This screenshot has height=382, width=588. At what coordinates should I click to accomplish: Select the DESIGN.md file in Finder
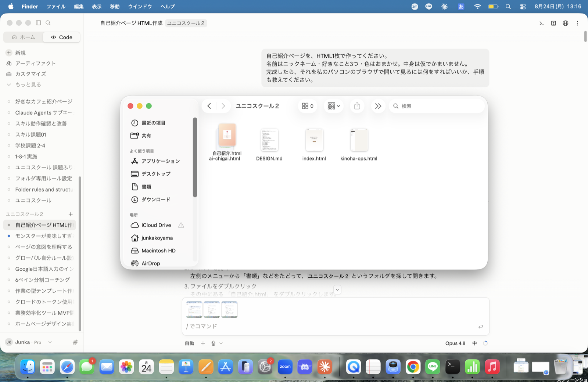click(269, 145)
